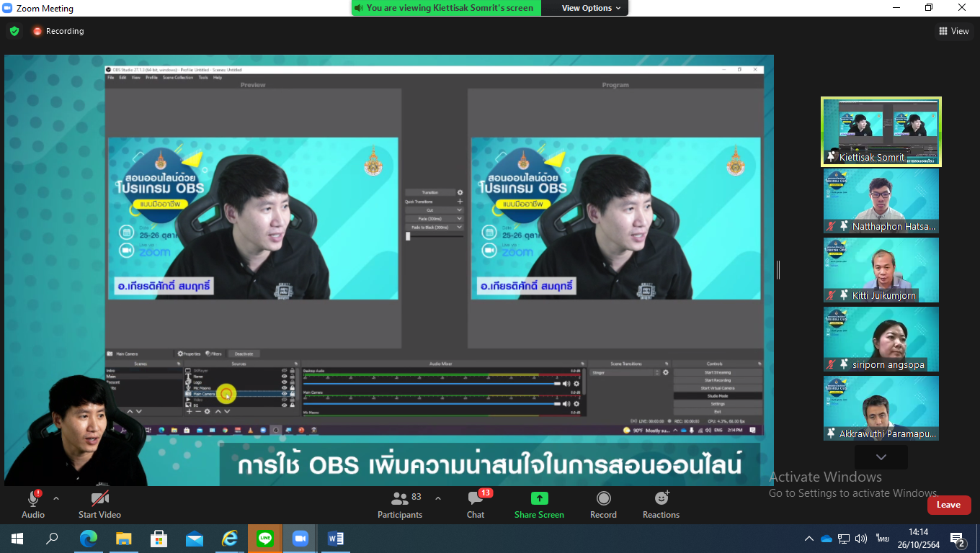Expand the Fade (300ms) quick transition dropdown
Screen dimensions: 980x553
460,218
